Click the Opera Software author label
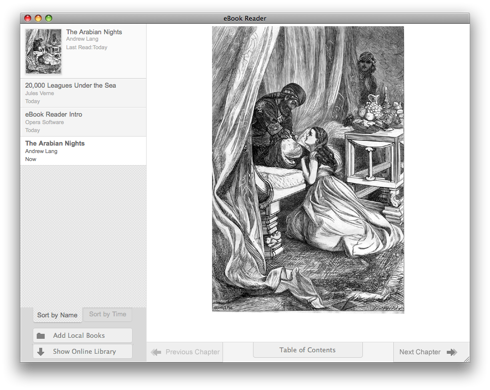Screen dimensions: 490x390 pos(44,122)
